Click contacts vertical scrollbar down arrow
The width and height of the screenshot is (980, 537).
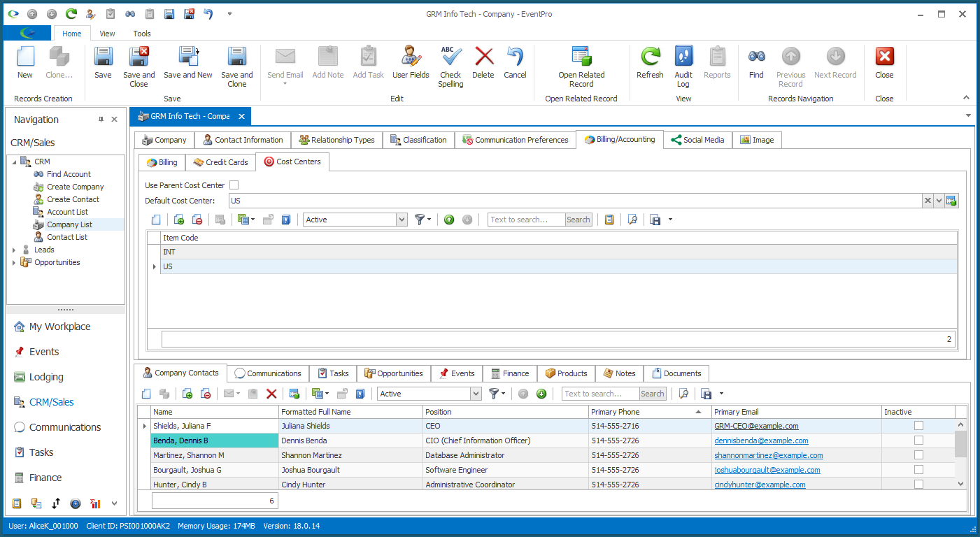(x=960, y=483)
